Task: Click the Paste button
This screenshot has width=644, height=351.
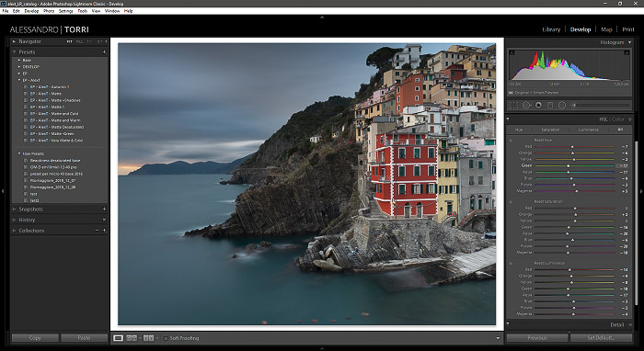Action: 85,338
